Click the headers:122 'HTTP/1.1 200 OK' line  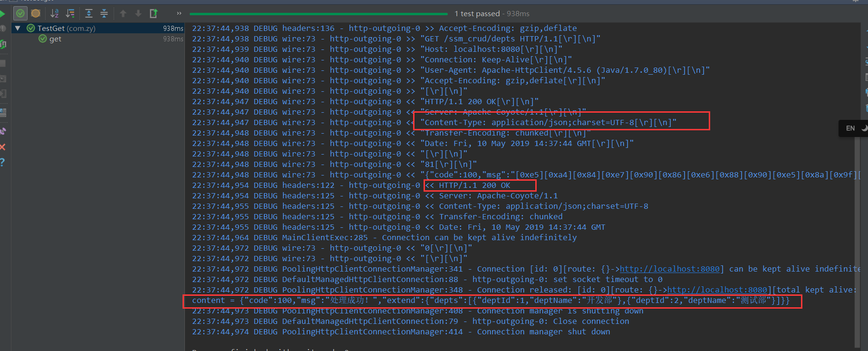click(x=351, y=185)
